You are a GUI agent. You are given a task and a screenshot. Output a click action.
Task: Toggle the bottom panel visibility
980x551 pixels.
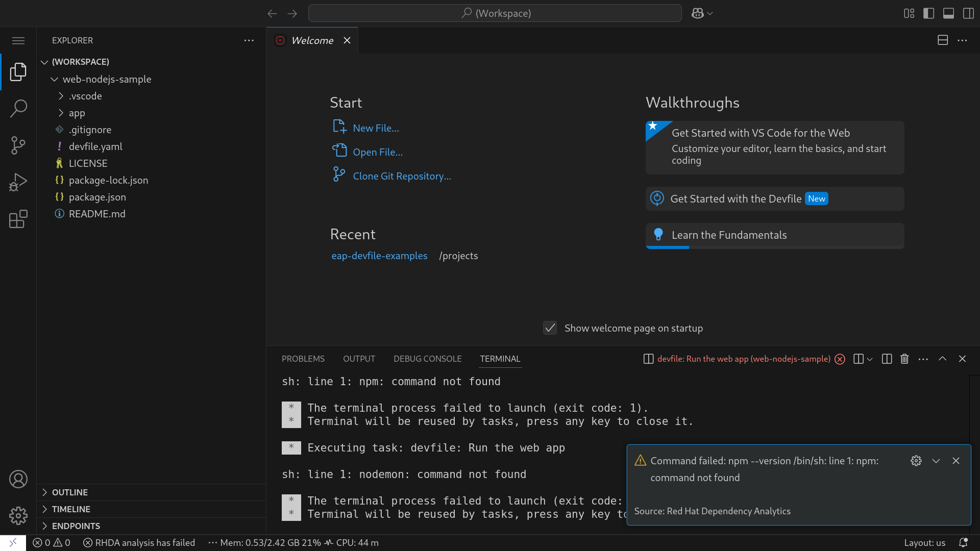click(x=948, y=13)
